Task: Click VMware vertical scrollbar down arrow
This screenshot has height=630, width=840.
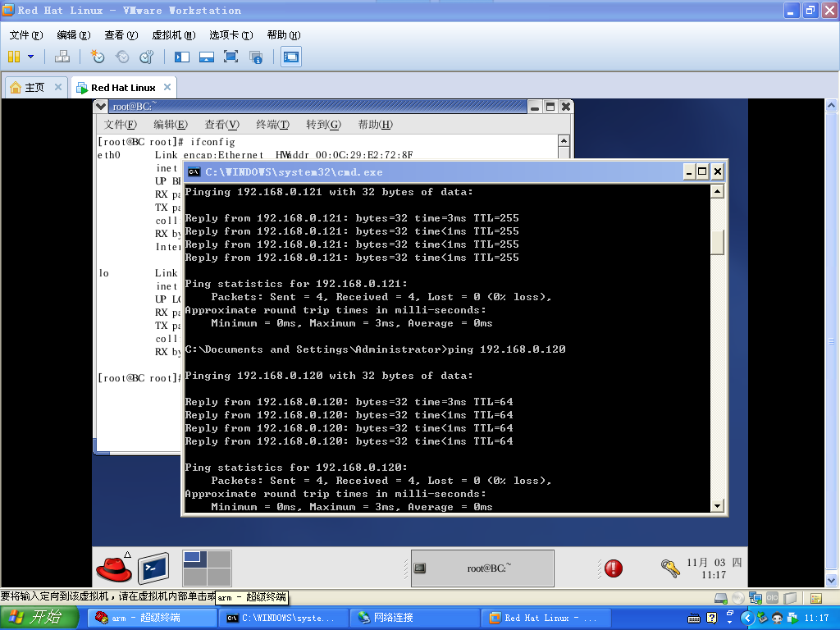Action: click(x=831, y=580)
